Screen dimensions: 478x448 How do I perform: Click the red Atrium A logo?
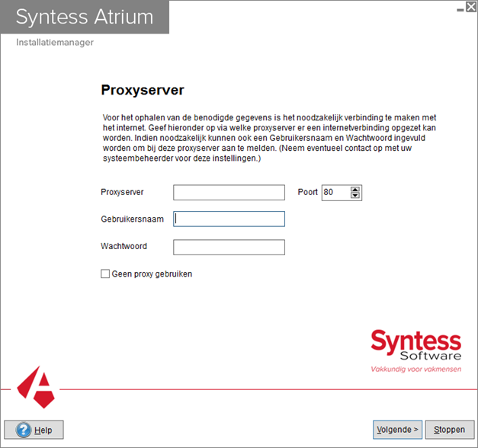point(37,387)
